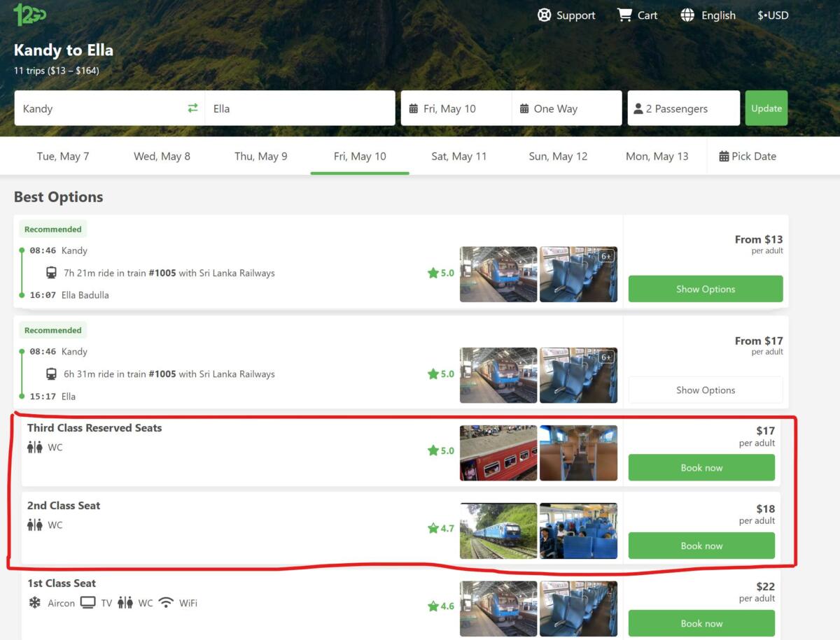The image size is (840, 640).
Task: Click the WiFi icon on 1st Class Seat
Action: tap(166, 603)
